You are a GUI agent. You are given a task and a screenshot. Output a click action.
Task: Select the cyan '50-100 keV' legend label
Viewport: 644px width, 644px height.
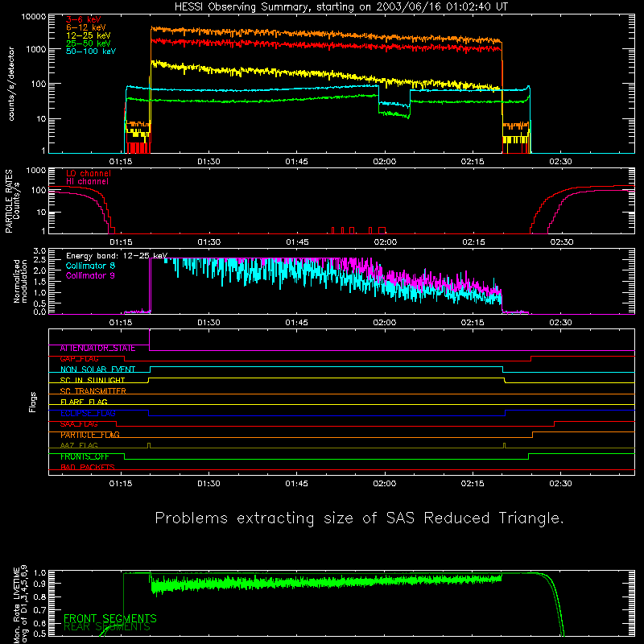91,52
